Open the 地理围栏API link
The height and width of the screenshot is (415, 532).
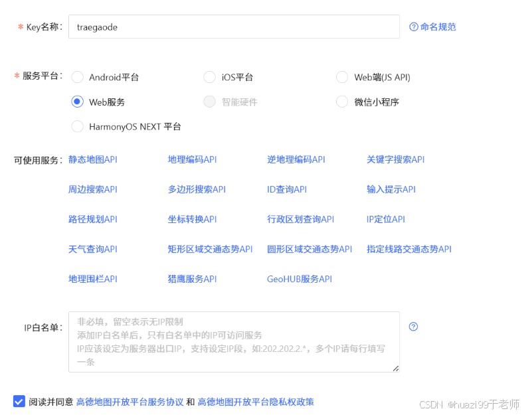(92, 279)
